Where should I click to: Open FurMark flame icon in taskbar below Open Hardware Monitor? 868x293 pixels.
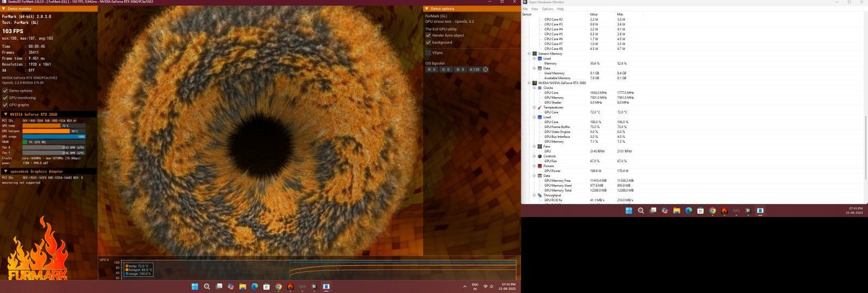(724, 211)
